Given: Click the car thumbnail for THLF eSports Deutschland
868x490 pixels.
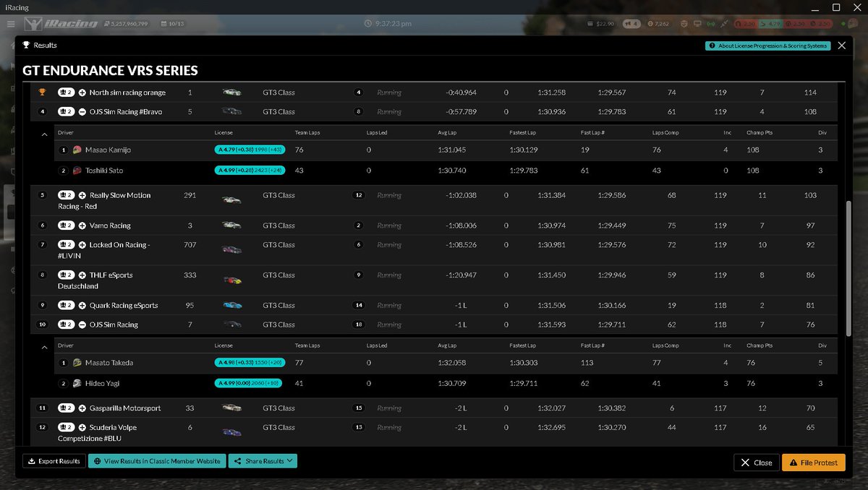Looking at the screenshot, I should tap(231, 280).
